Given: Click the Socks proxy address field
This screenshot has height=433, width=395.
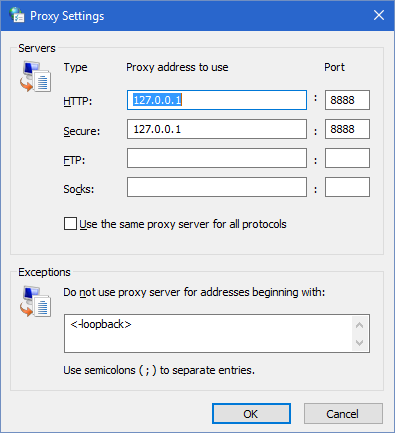Looking at the screenshot, I should [217, 187].
